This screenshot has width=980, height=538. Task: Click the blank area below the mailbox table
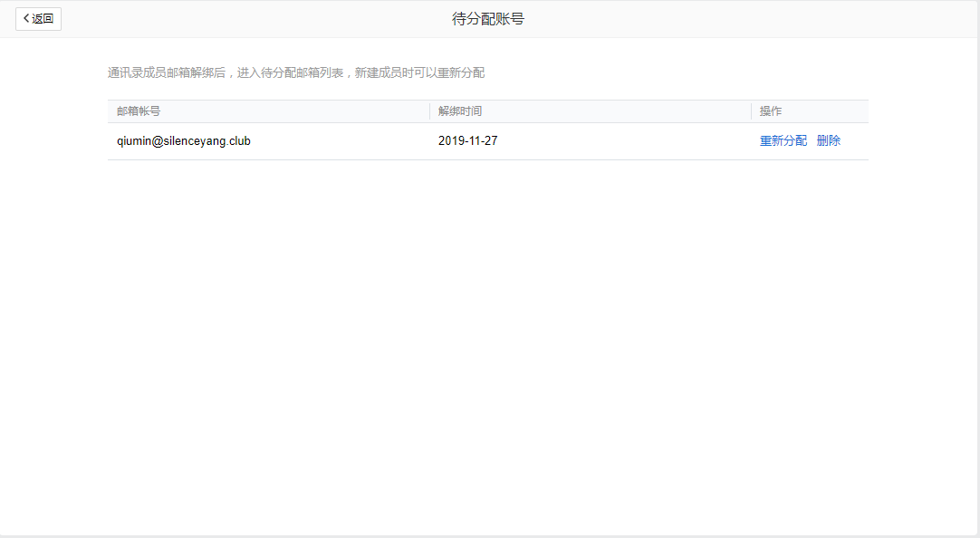[x=488, y=344]
